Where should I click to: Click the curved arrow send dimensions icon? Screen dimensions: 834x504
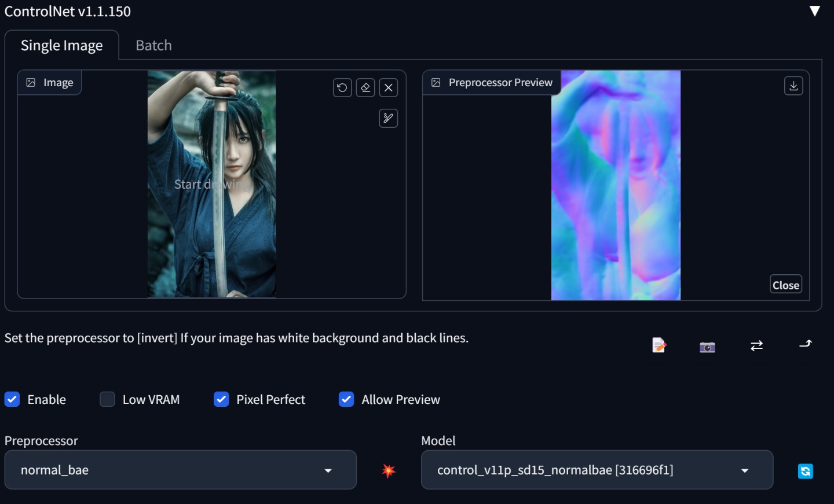point(806,344)
